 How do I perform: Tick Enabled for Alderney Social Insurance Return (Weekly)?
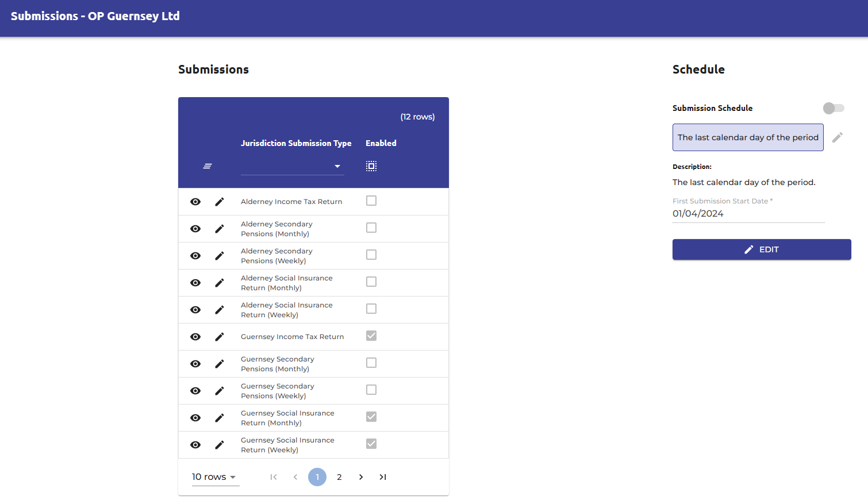(371, 309)
